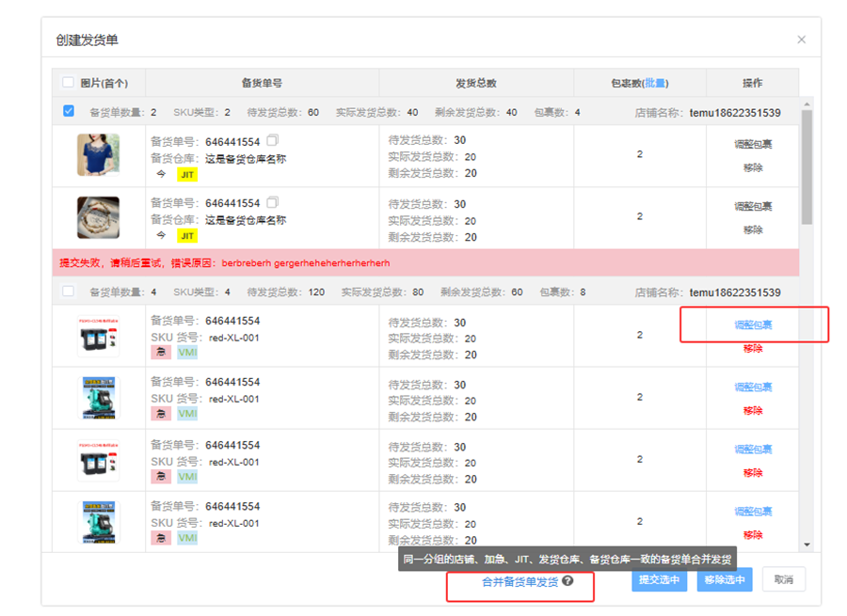Click 调整包裹 in second row of 4-order group

pos(753,387)
